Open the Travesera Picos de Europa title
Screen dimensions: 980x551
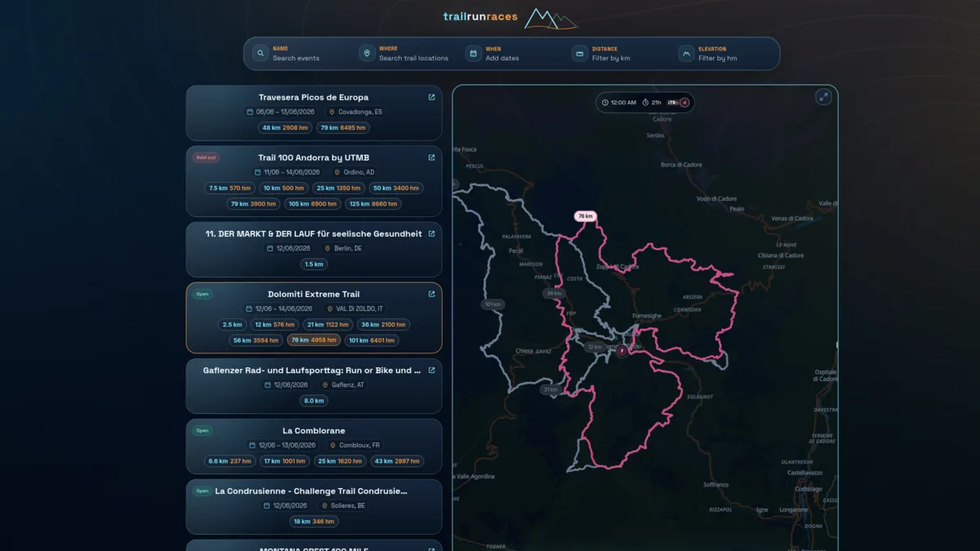point(314,97)
